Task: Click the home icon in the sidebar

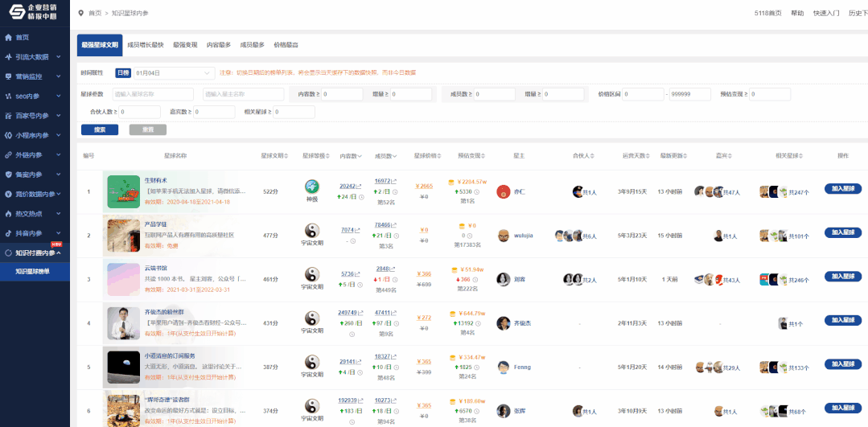Action: (x=8, y=38)
